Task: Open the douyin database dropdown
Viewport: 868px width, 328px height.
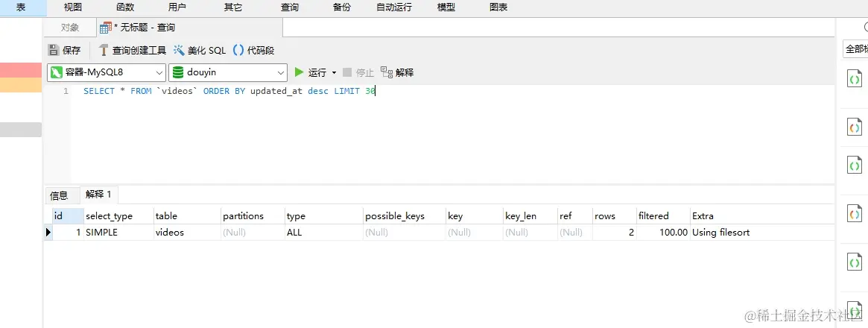Action: pyautogui.click(x=228, y=72)
